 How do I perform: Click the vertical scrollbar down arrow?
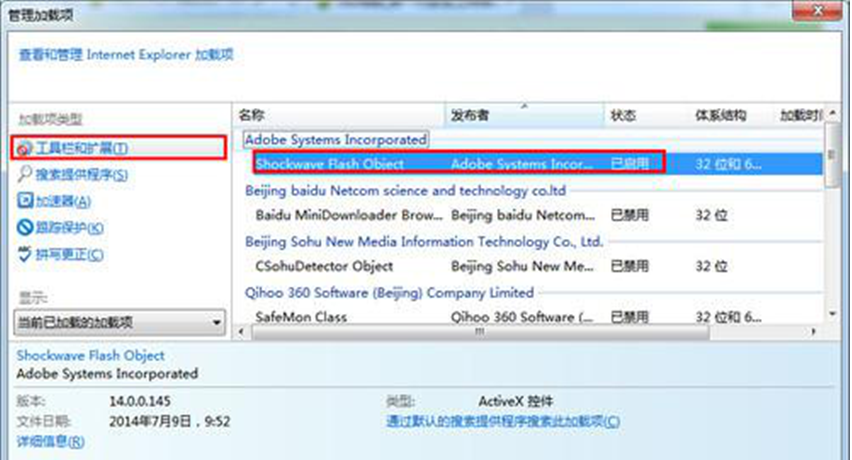[x=832, y=315]
